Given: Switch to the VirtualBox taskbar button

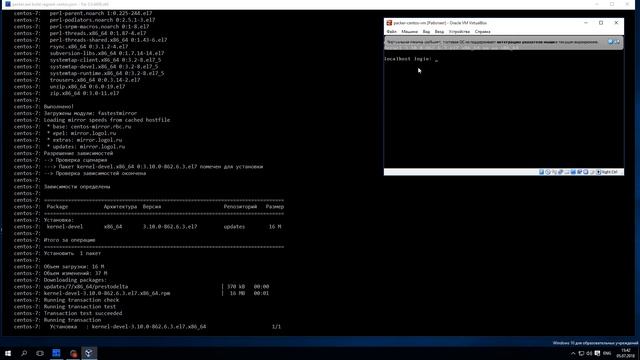Looking at the screenshot, I should click(x=89, y=353).
